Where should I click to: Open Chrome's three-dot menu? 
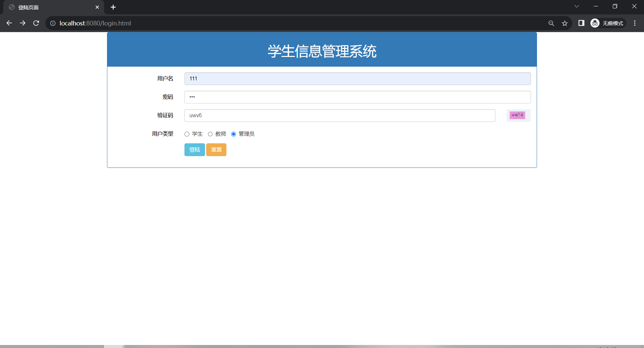click(x=635, y=23)
